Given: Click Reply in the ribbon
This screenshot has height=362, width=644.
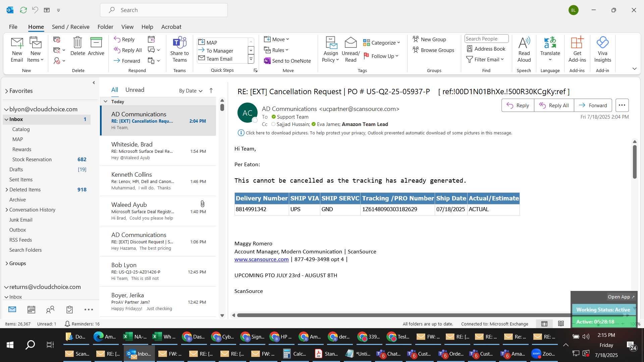Looking at the screenshot, I should [124, 39].
